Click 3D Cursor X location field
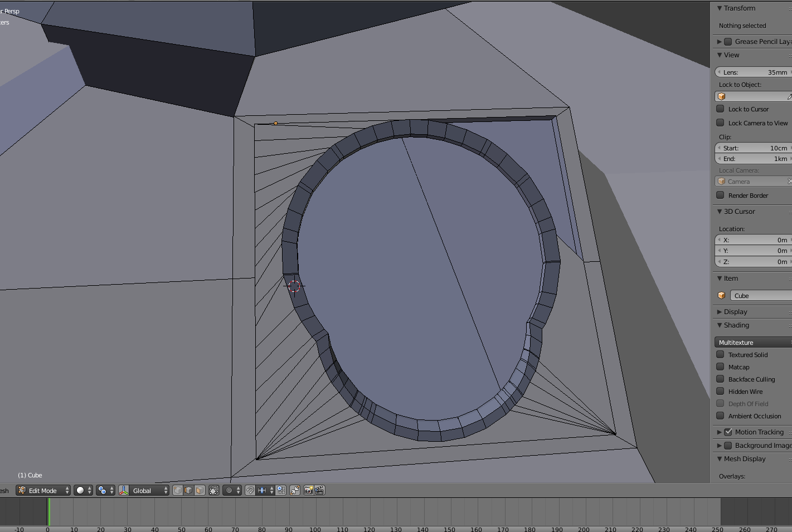The height and width of the screenshot is (532, 792). coord(754,240)
